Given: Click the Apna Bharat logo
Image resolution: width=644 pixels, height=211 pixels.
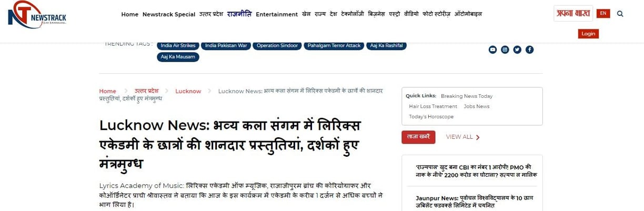Looking at the screenshot, I should pos(573,13).
